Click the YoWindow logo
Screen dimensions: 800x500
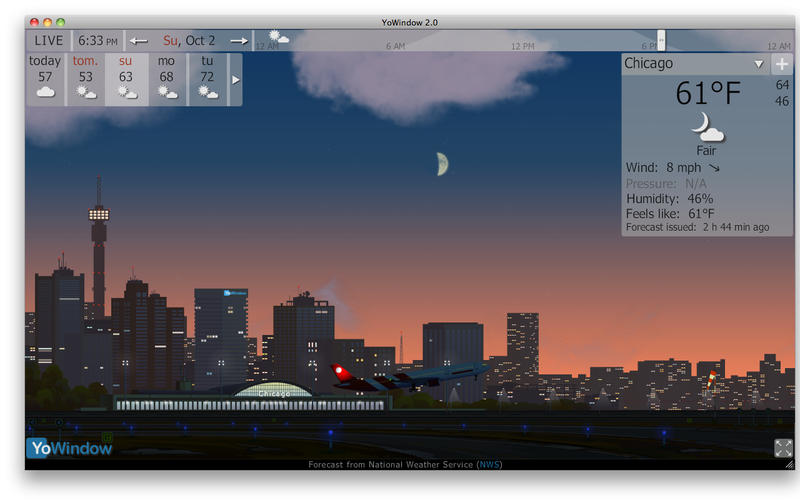click(x=69, y=448)
